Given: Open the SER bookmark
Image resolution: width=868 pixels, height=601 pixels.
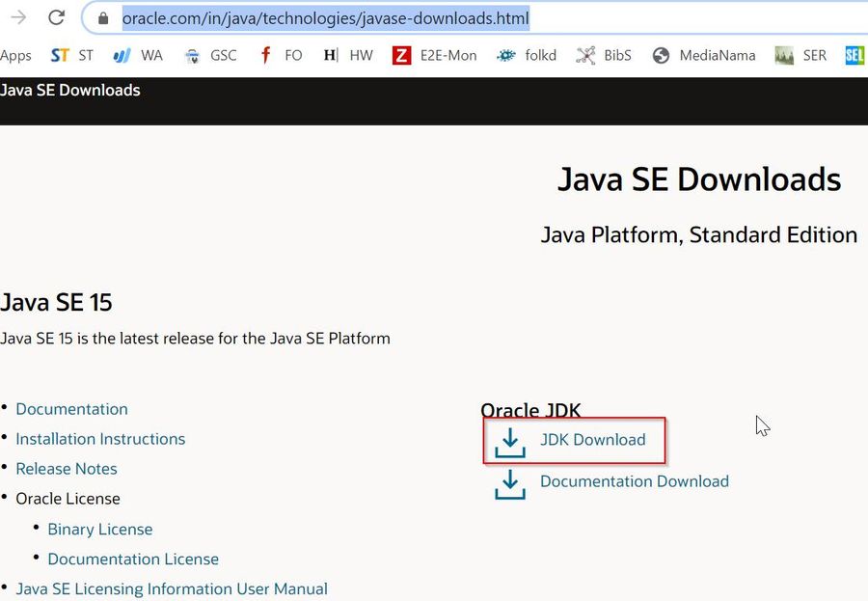Looking at the screenshot, I should pos(800,55).
